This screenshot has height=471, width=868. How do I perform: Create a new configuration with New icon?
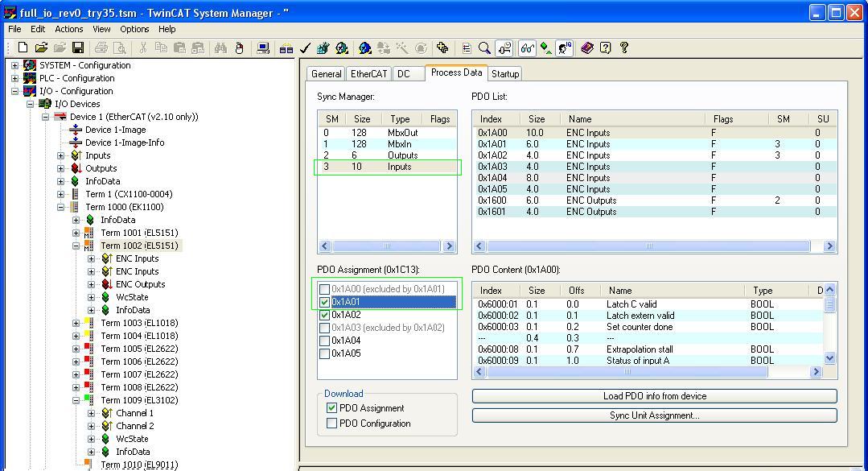click(23, 48)
